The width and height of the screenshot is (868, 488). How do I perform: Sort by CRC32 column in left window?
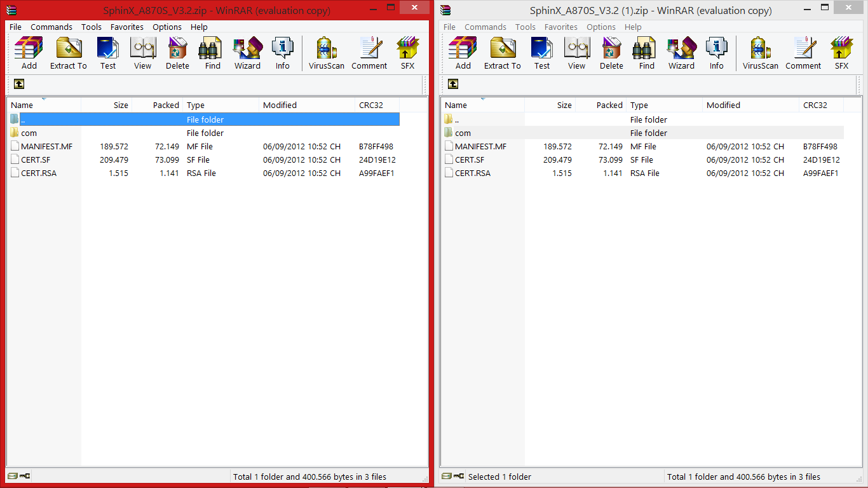click(377, 105)
